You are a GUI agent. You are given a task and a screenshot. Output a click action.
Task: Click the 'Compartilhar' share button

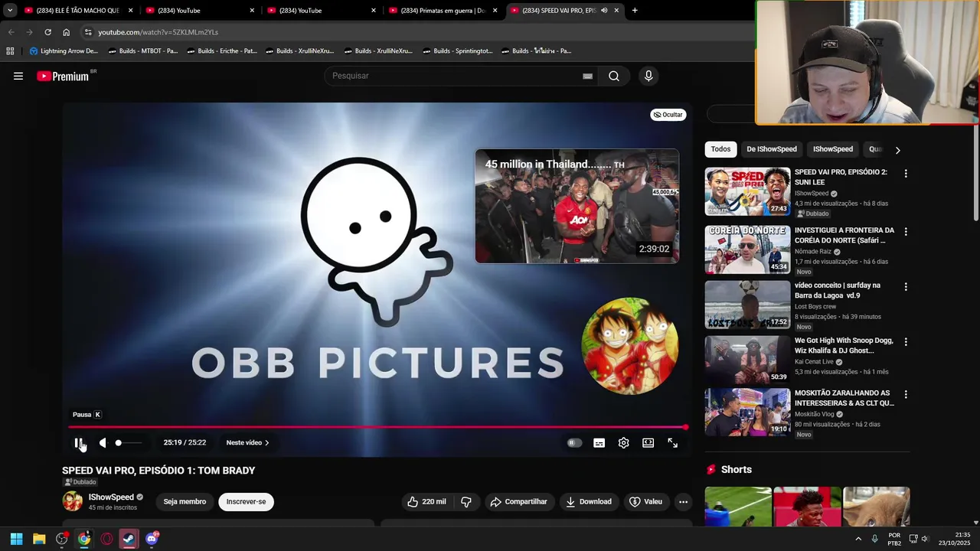[x=519, y=501]
